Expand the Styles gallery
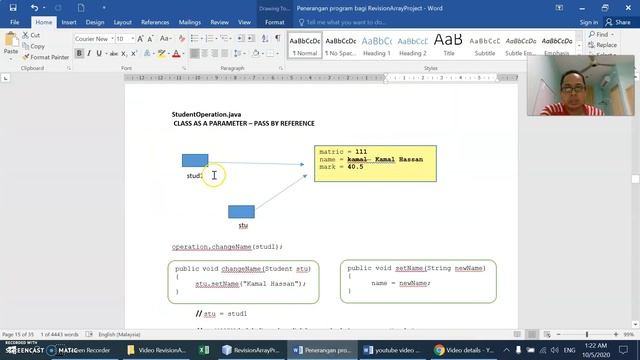The height and width of the screenshot is (360, 640). [x=579, y=53]
